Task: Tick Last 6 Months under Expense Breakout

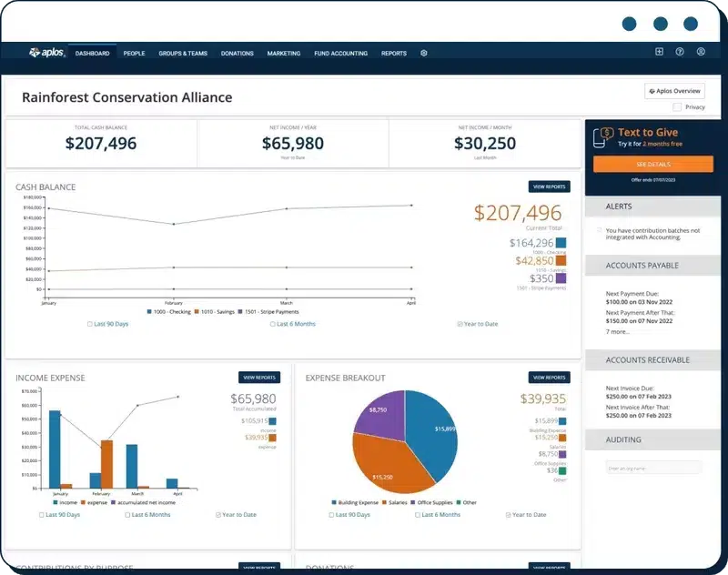Action: tap(417, 515)
